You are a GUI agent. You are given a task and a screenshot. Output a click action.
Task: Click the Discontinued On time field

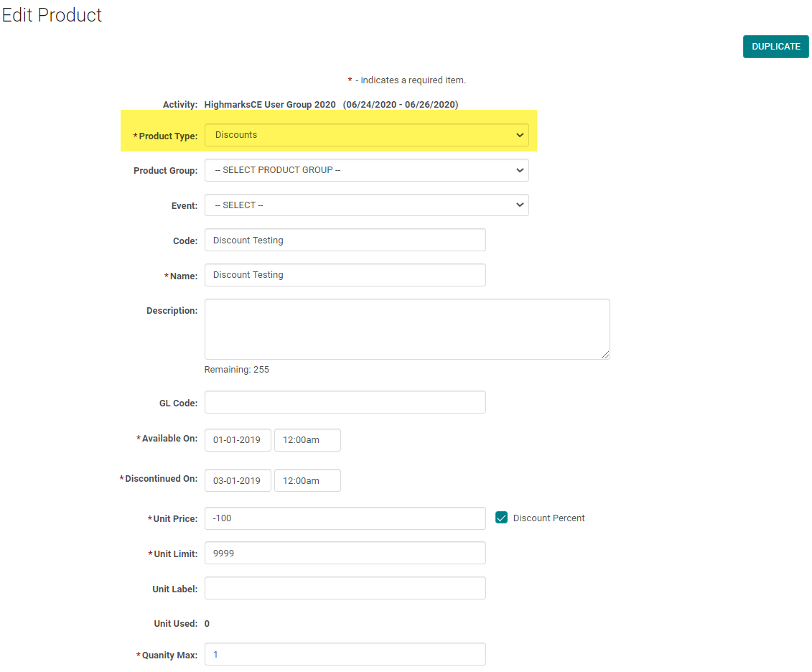[x=307, y=480]
